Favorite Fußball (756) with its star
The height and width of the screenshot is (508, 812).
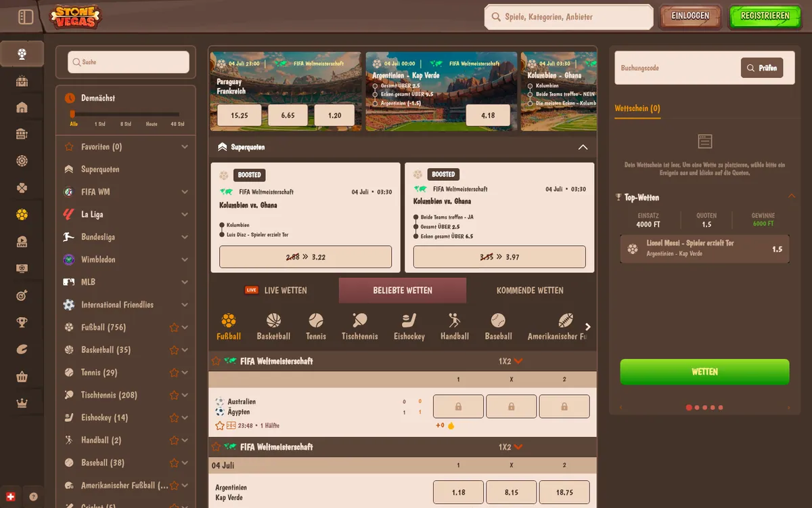[174, 327]
